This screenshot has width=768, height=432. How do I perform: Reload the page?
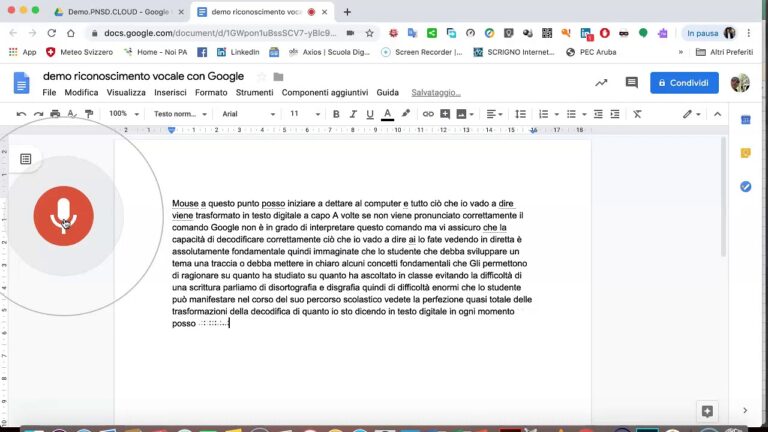[x=51, y=33]
